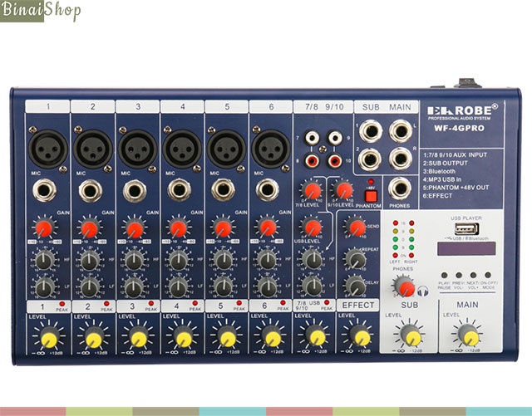Viewport: 532px width, 416px height.
Task: Click the PLAY/PAUSE button under the display
Action: pos(445,275)
